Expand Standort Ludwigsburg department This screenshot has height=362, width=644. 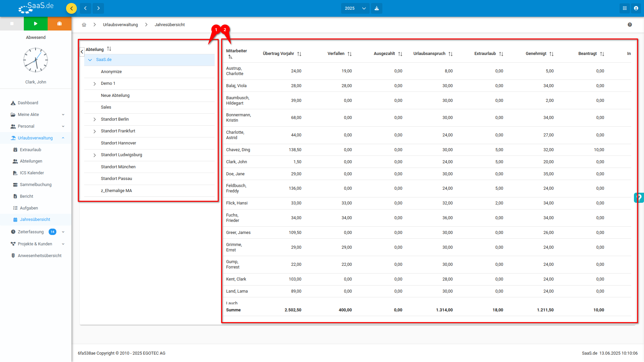[95, 155]
